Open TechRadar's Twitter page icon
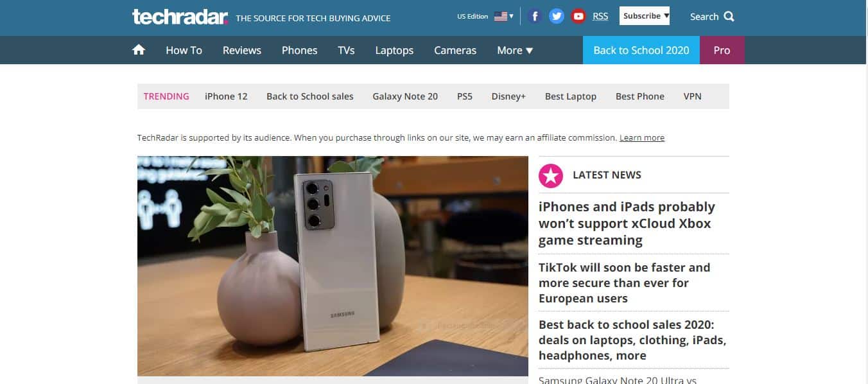Screen dimensions: 868x384 pos(557,16)
